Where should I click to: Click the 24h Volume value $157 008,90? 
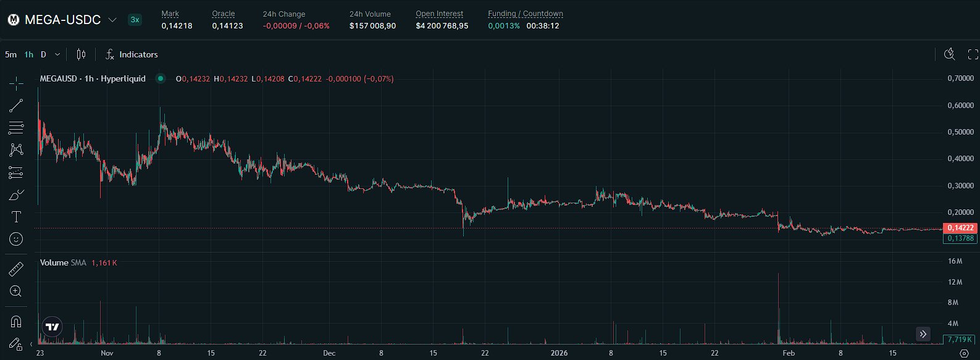click(x=372, y=26)
